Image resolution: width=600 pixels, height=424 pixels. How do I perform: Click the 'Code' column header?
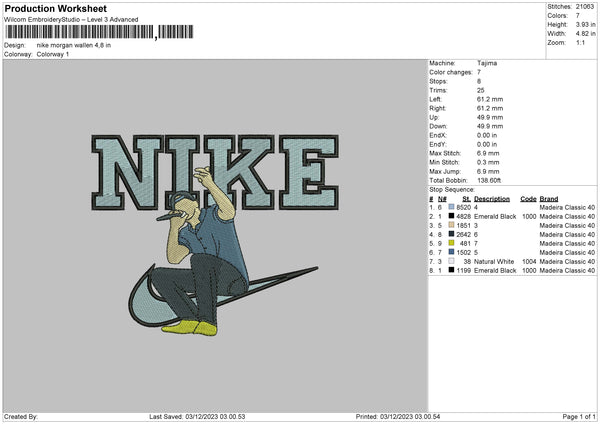tap(528, 199)
